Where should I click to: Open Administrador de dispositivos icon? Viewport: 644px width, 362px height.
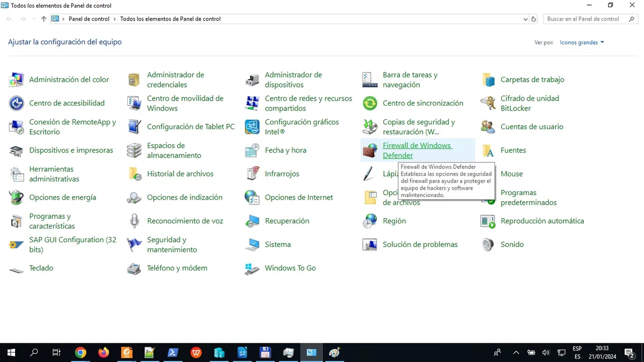[x=252, y=79]
